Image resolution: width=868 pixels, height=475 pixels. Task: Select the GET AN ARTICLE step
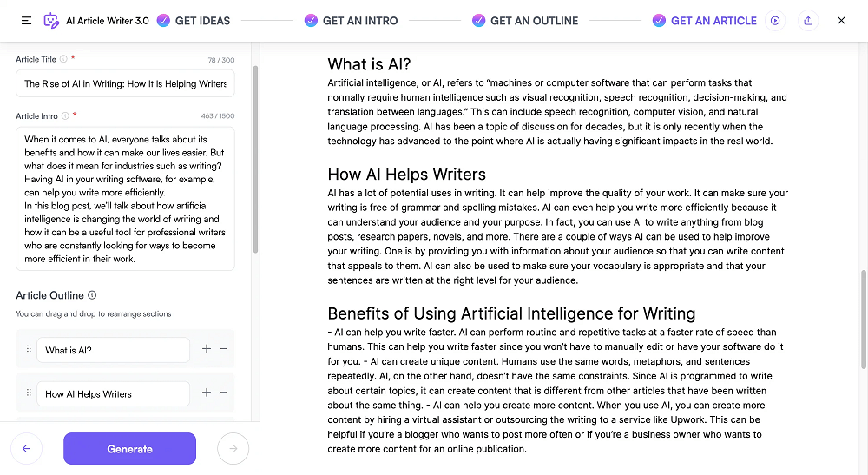tap(713, 21)
